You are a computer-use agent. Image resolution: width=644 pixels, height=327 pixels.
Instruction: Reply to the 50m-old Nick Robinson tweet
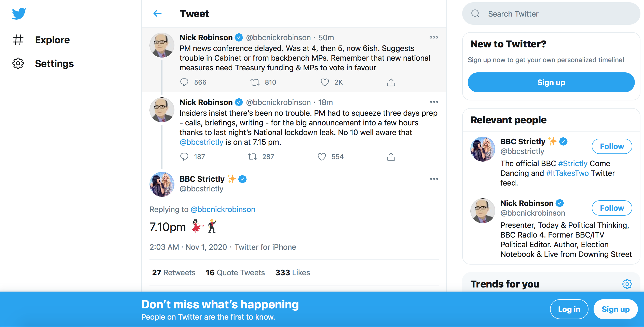(184, 82)
